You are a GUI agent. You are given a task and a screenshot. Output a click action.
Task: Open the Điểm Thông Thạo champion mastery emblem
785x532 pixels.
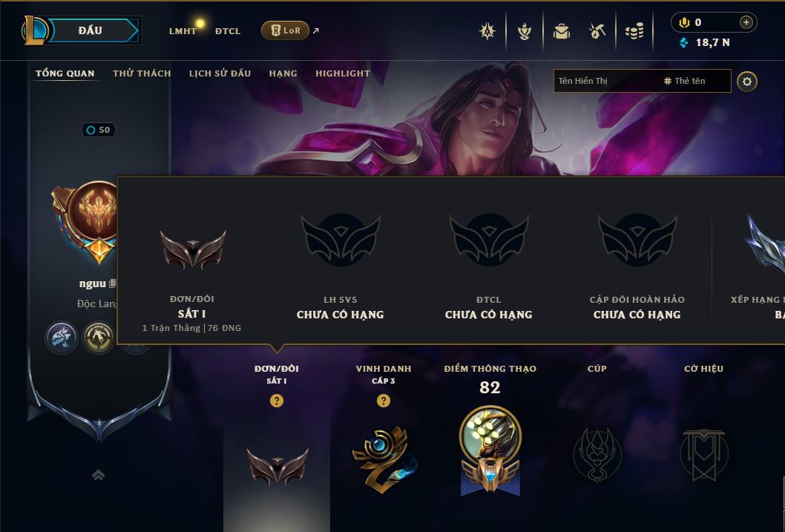(x=490, y=450)
